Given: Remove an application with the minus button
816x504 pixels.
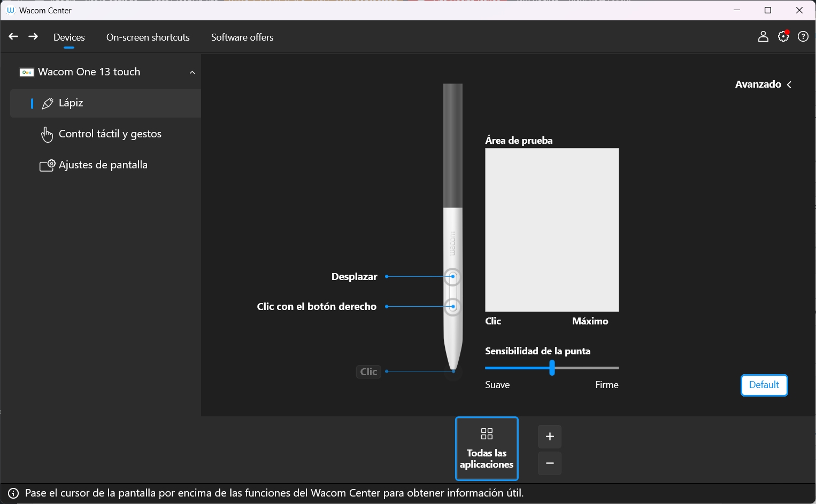Looking at the screenshot, I should pos(550,463).
